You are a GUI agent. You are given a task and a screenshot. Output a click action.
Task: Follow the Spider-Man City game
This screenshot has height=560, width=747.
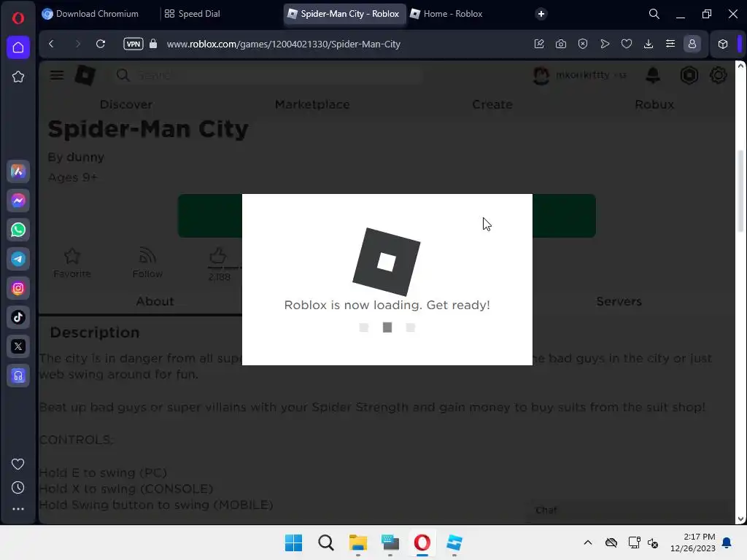pos(147,262)
